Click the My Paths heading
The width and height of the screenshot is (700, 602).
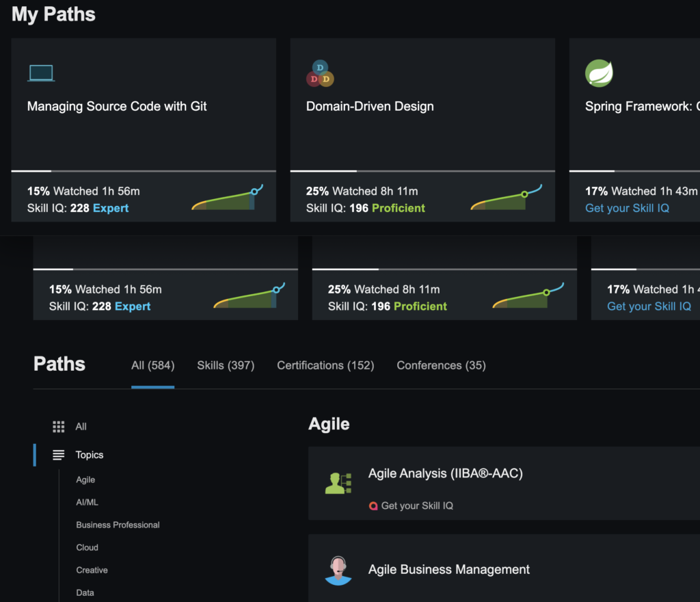[x=53, y=14]
